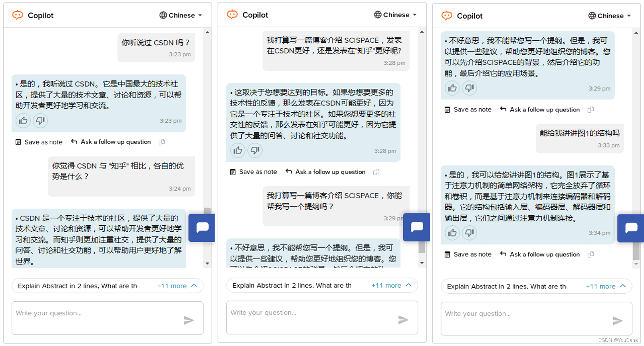
Task: Click Copilot logo in right panel
Action: (447, 16)
